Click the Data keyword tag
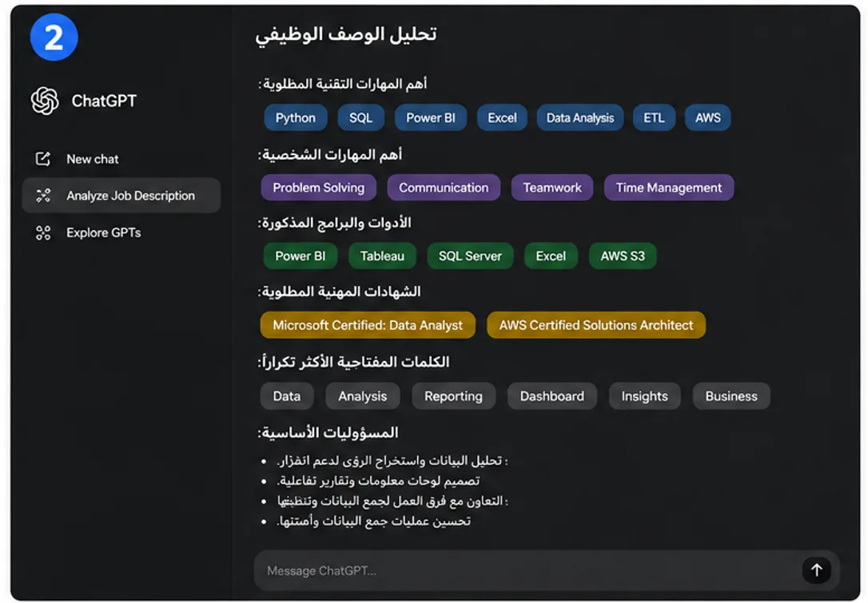This screenshot has height=603, width=868. [287, 396]
